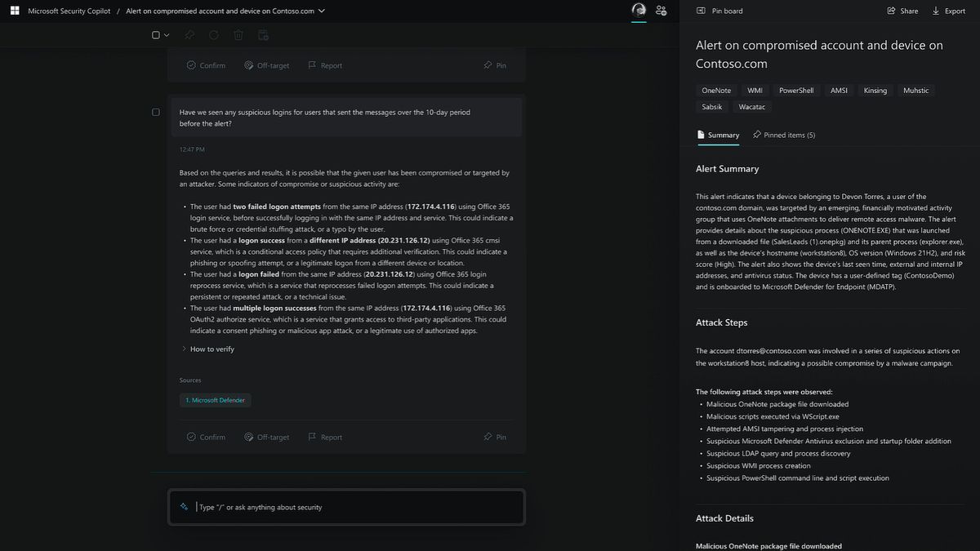Click the PowerShell tag
The height and width of the screenshot is (551, 980).
(x=796, y=91)
